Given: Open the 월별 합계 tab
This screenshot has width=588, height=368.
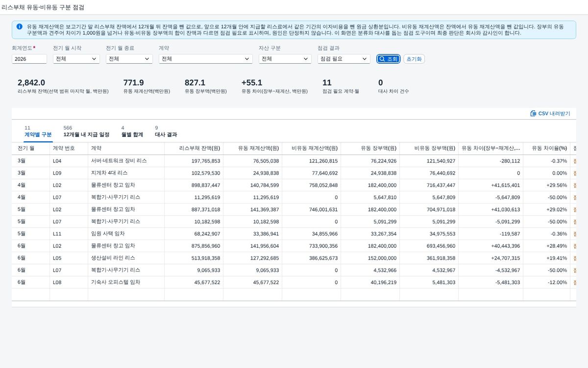Looking at the screenshot, I should (132, 131).
